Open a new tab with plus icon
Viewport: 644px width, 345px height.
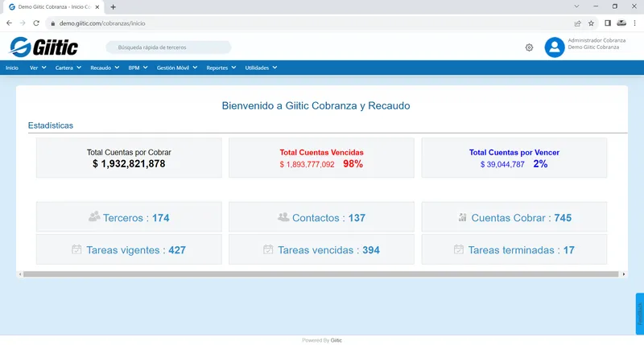tap(113, 7)
